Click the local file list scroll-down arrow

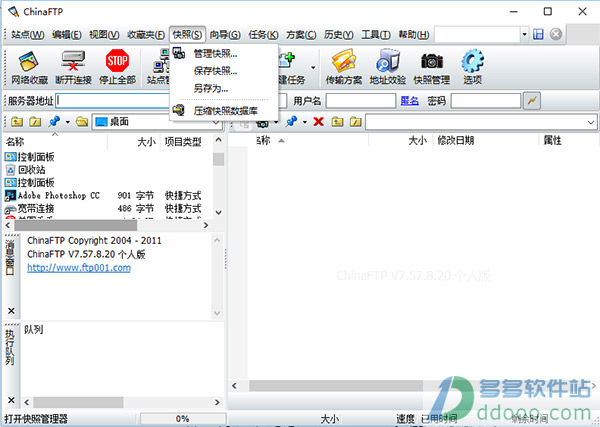218,212
